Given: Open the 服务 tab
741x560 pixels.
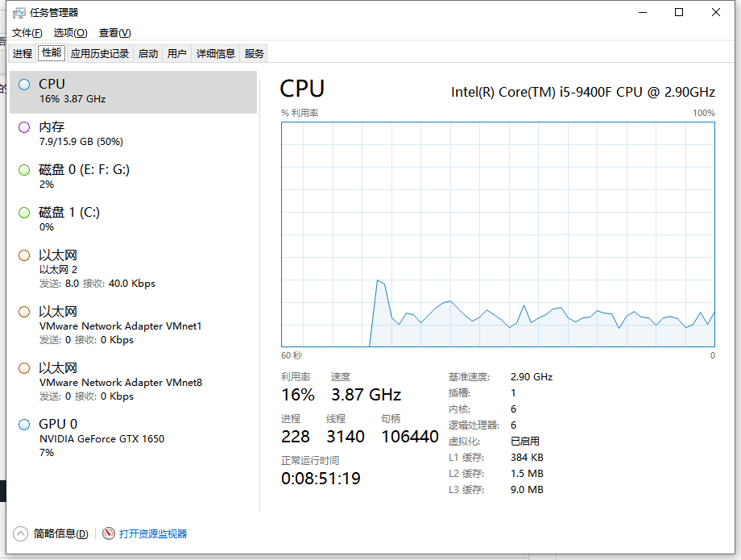Looking at the screenshot, I should (255, 54).
